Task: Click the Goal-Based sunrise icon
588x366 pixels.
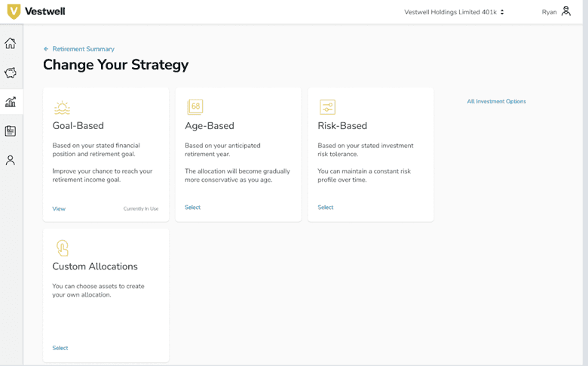Action: (62, 107)
